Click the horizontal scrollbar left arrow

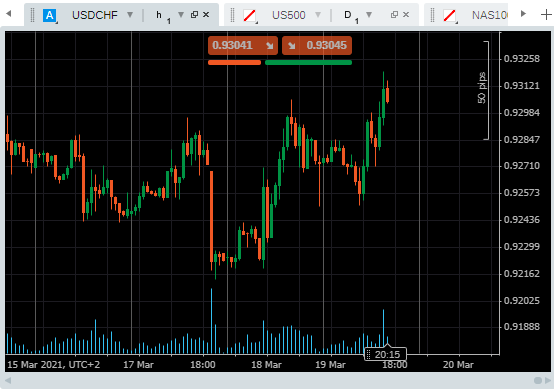point(8,380)
